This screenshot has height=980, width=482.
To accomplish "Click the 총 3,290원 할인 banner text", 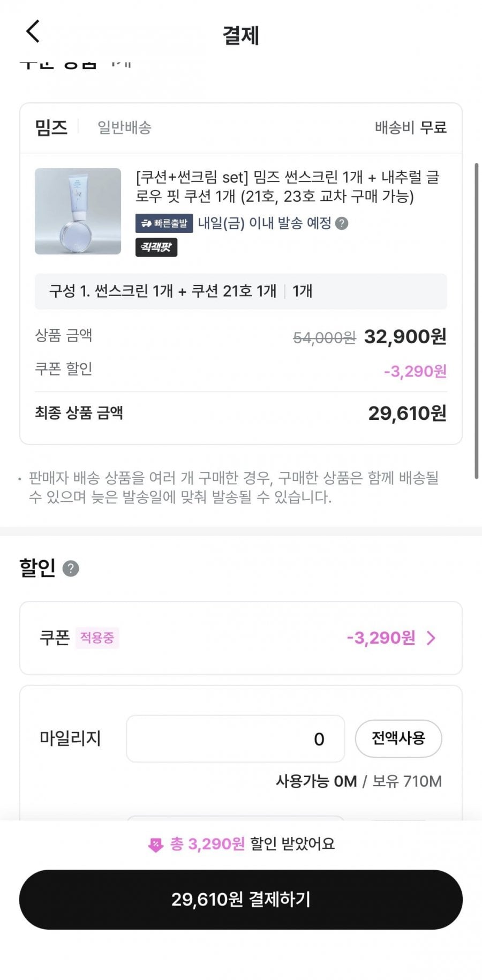I will [x=252, y=844].
